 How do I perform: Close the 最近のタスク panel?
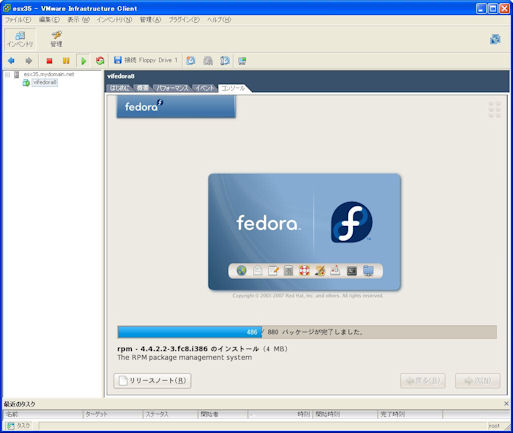506,404
